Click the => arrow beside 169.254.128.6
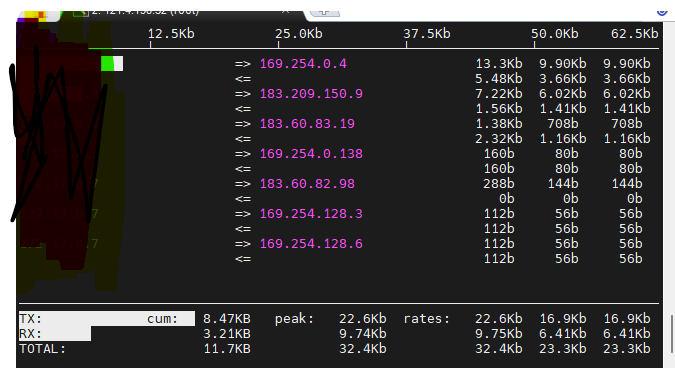Screen dimensions: 675x368 click(x=243, y=244)
